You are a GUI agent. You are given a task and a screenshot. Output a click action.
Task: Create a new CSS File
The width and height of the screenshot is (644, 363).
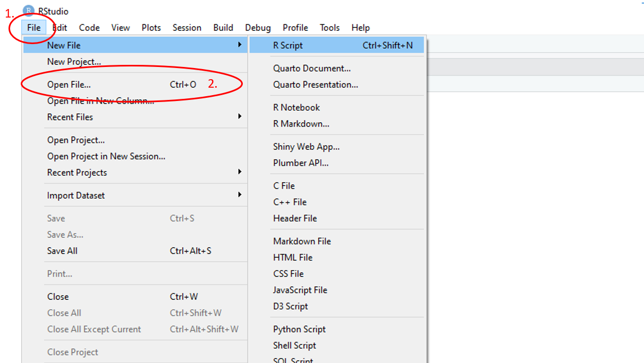pos(337,274)
